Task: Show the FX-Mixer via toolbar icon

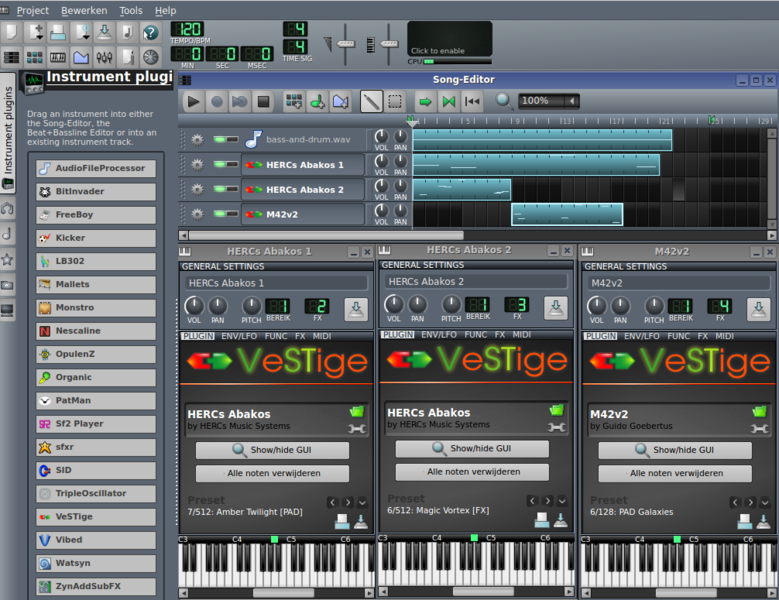Action: 104,57
